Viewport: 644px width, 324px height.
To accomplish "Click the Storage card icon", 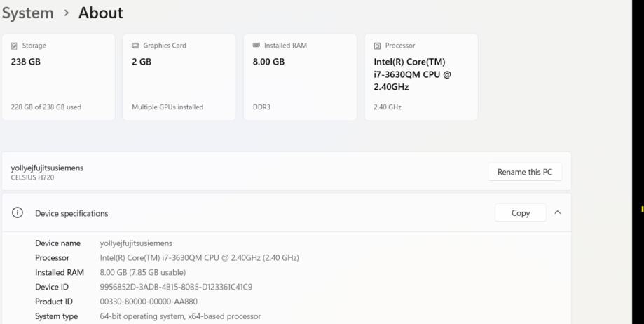I will pos(15,46).
